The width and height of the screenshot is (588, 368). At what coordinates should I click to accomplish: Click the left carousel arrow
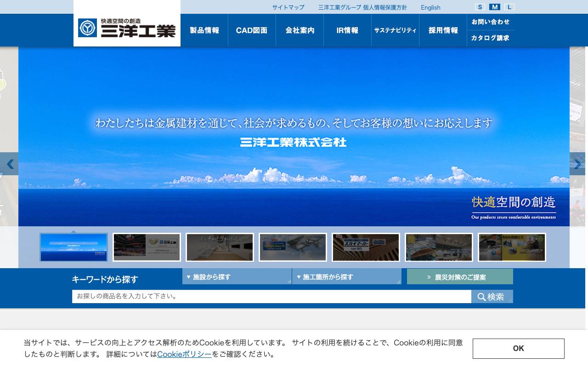click(x=10, y=164)
